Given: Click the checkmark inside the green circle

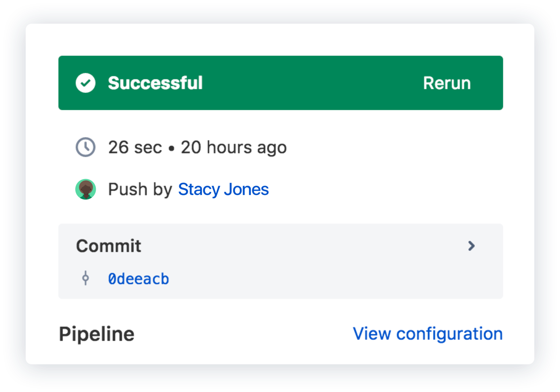Looking at the screenshot, I should click(x=85, y=83).
